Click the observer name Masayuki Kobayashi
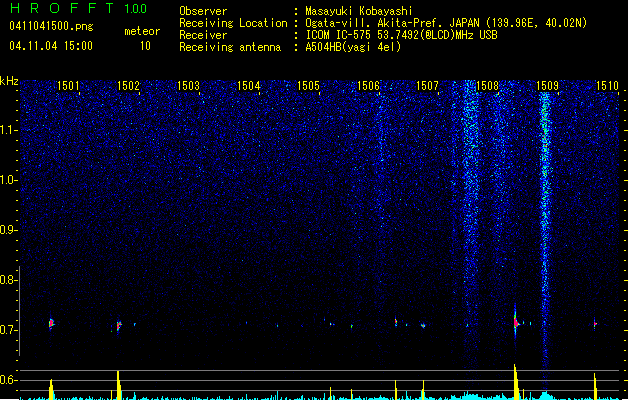Image resolution: width=629 pixels, height=400 pixels. [359, 11]
